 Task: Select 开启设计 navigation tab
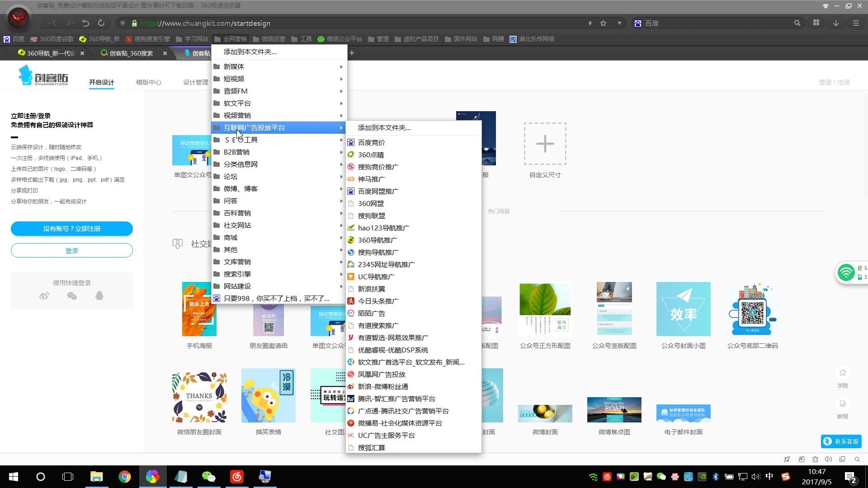tap(102, 82)
